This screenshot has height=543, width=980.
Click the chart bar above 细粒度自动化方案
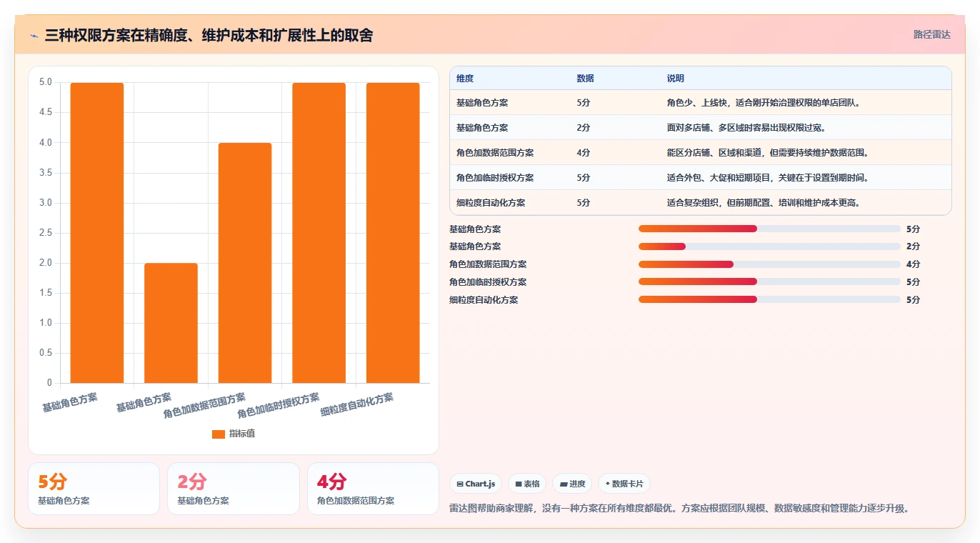click(x=393, y=233)
